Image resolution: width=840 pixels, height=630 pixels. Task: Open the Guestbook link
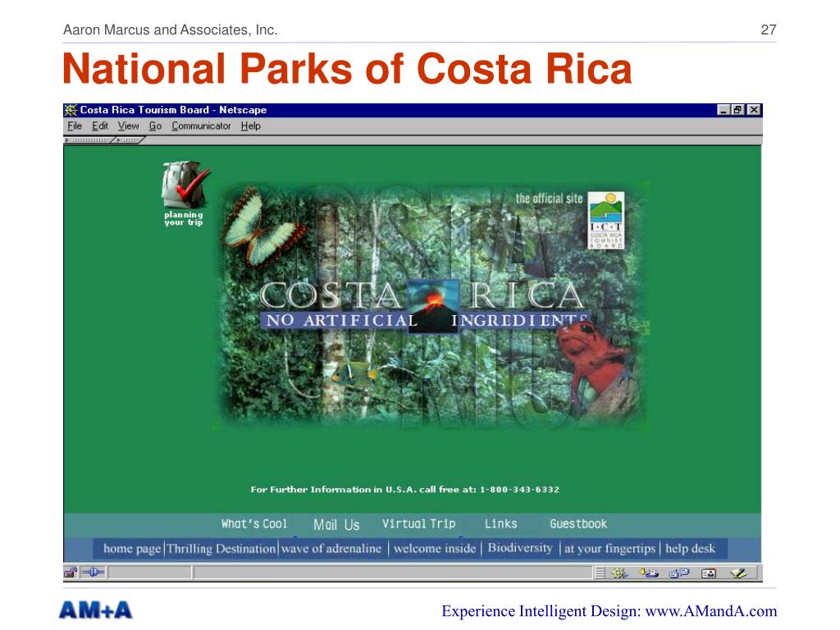pyautogui.click(x=578, y=524)
